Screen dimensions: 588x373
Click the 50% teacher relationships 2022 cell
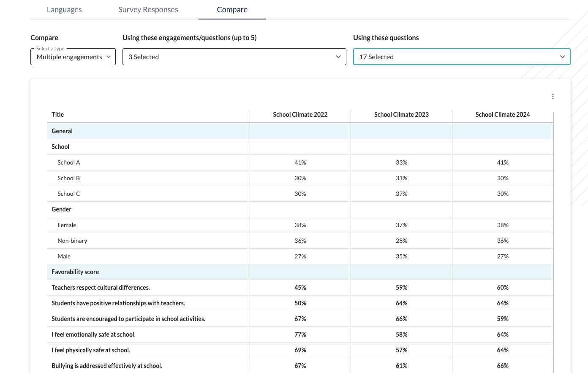(300, 303)
